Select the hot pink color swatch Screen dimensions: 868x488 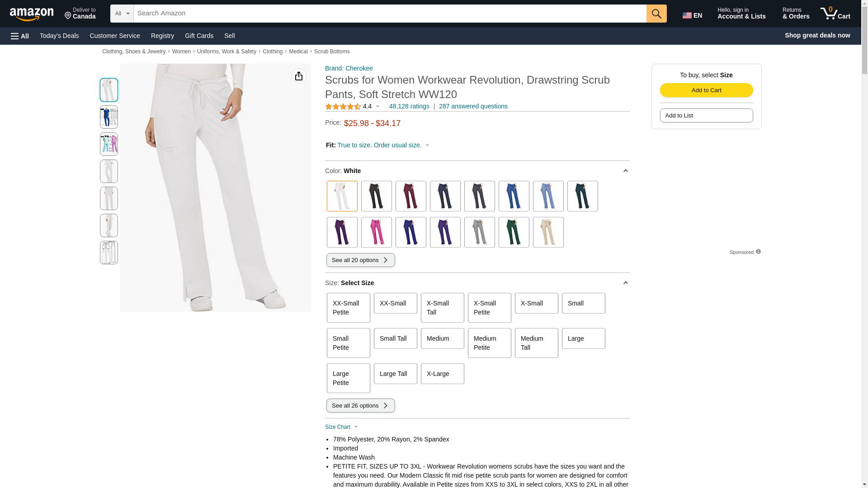pos(376,232)
